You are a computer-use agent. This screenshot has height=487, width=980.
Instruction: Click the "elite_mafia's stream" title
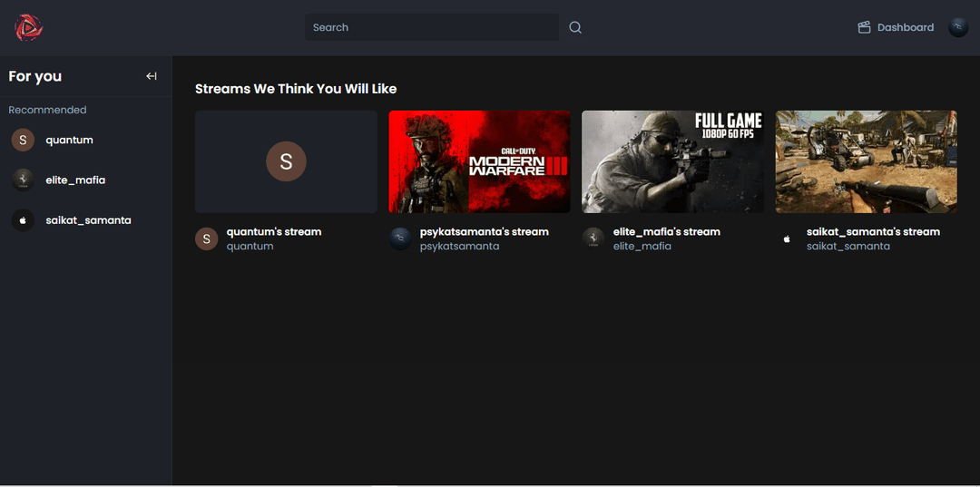(x=667, y=231)
